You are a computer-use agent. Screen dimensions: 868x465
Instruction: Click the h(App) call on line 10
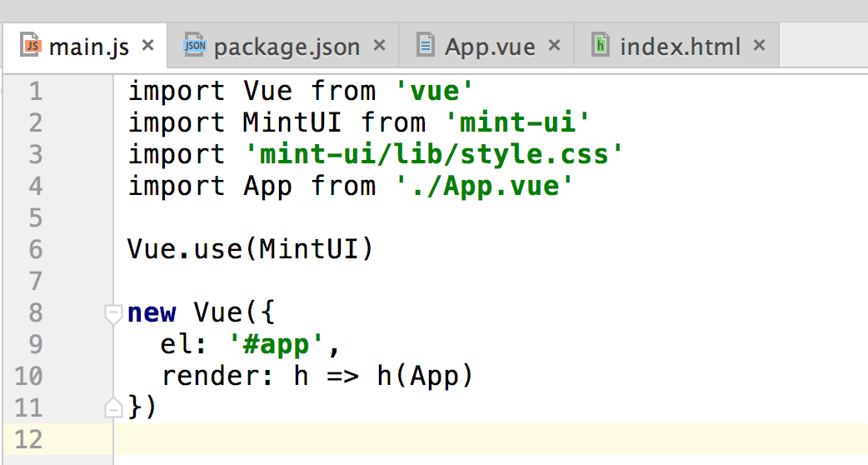425,377
